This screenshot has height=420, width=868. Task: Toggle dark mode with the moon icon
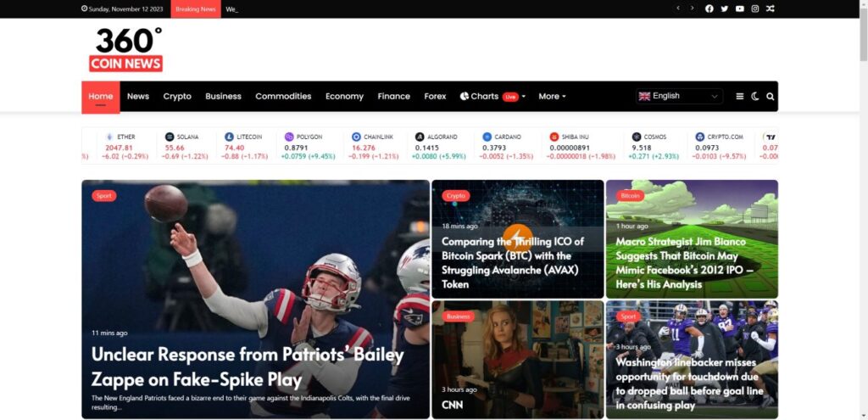point(754,97)
